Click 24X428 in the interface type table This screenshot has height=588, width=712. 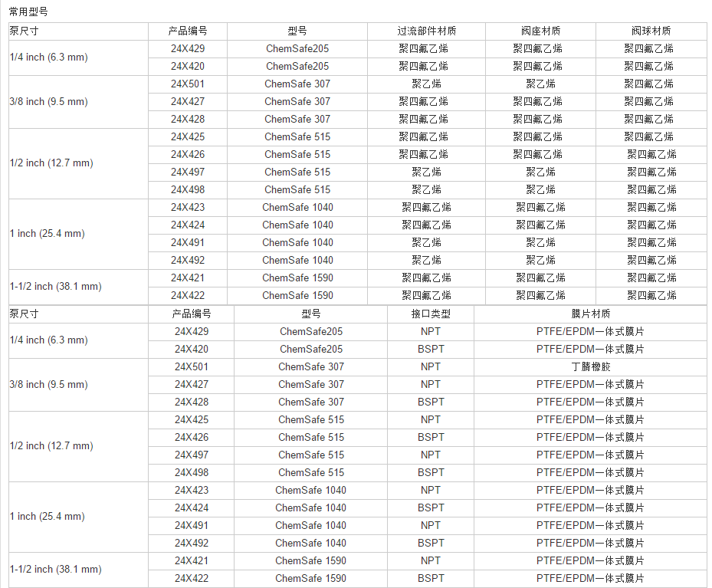pyautogui.click(x=191, y=402)
